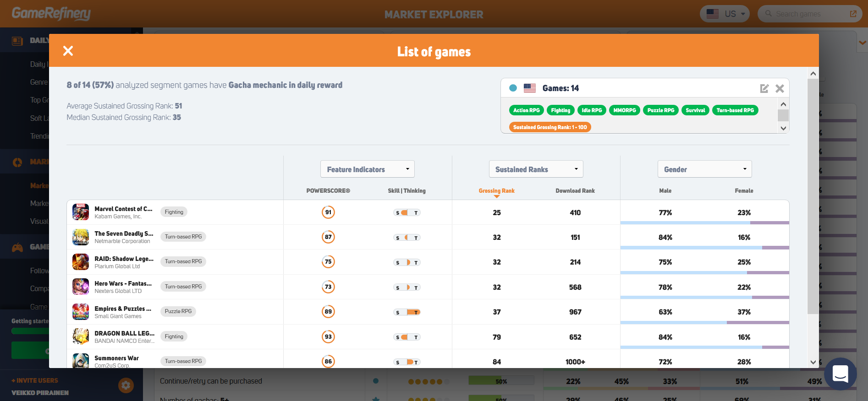This screenshot has height=401, width=868.
Task: Click POWERSCORE 93 badge for DRAGON BALL LEGENDS
Action: pos(328,337)
